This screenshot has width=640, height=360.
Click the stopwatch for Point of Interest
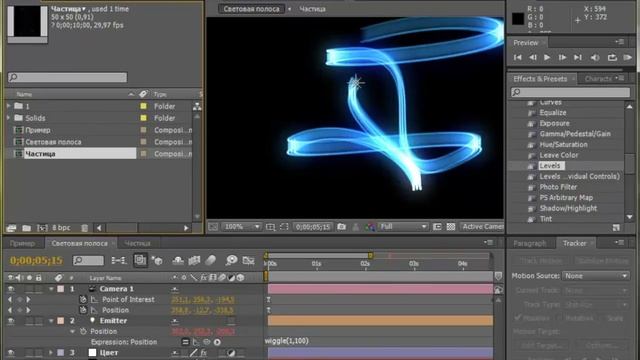83,299
